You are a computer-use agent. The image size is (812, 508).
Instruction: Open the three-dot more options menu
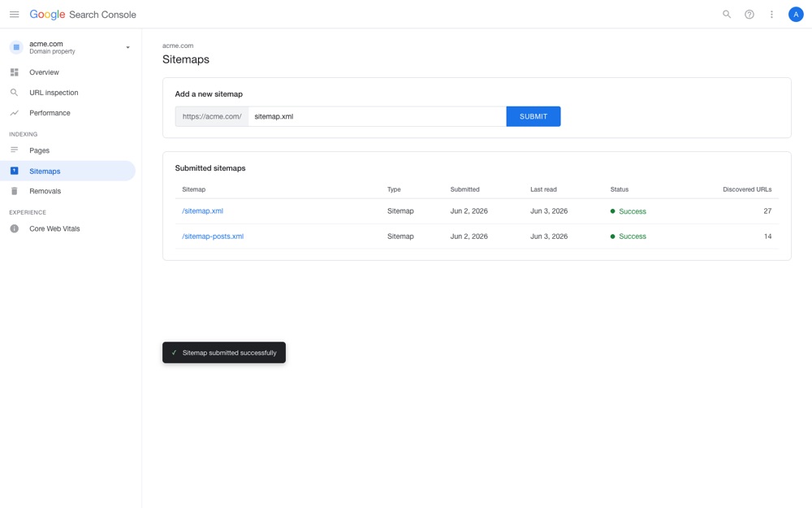coord(771,15)
